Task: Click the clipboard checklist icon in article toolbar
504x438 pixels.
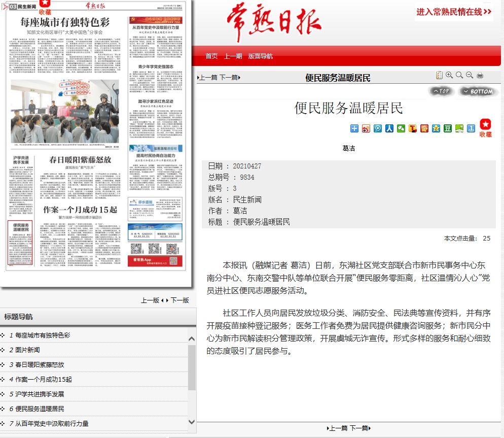Action: [x=439, y=76]
